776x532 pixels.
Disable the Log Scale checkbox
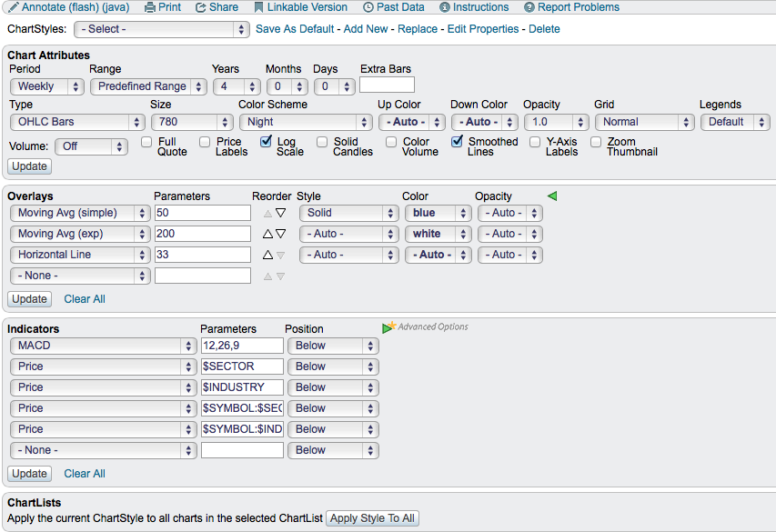click(266, 142)
